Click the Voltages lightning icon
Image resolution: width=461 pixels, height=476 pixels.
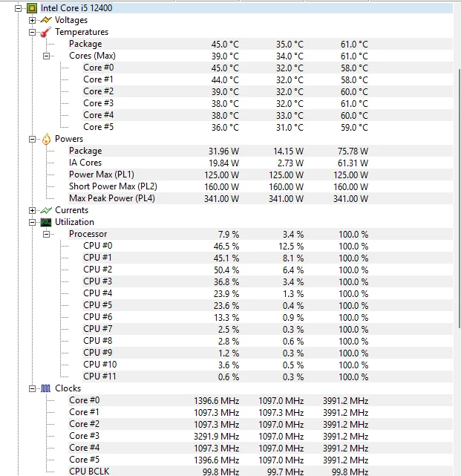pos(46,20)
